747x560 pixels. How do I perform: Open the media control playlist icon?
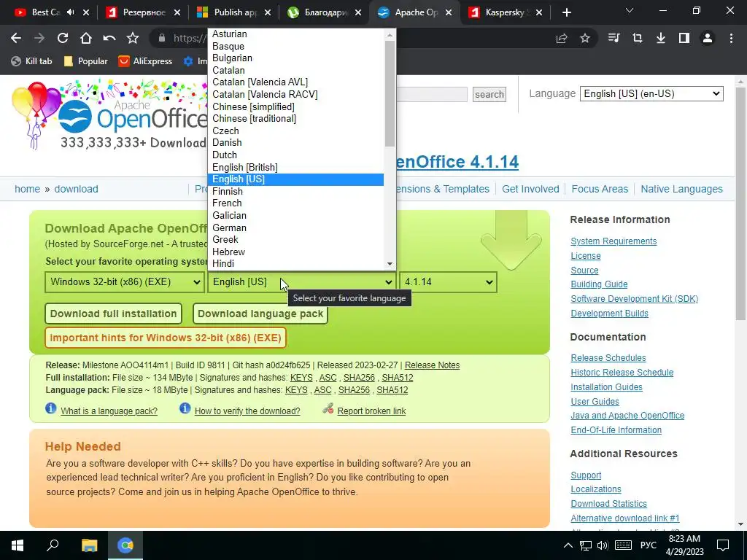[614, 38]
